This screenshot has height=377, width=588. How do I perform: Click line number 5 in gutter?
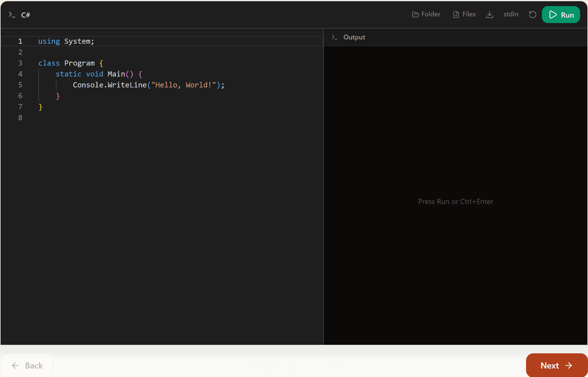[x=20, y=85]
